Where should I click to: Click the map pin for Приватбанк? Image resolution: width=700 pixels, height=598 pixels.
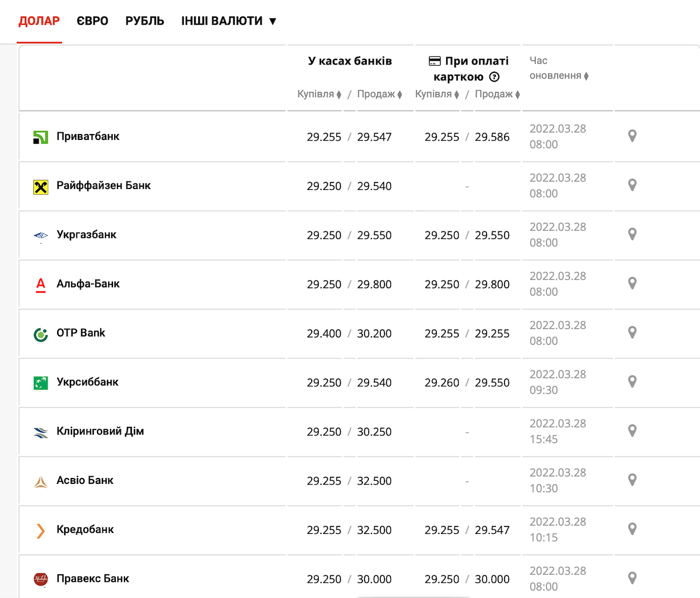pos(632,136)
